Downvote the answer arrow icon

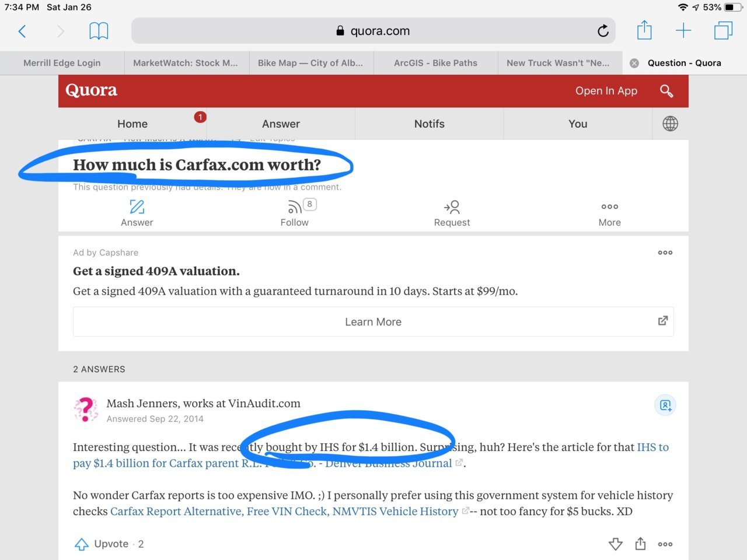[x=616, y=544]
